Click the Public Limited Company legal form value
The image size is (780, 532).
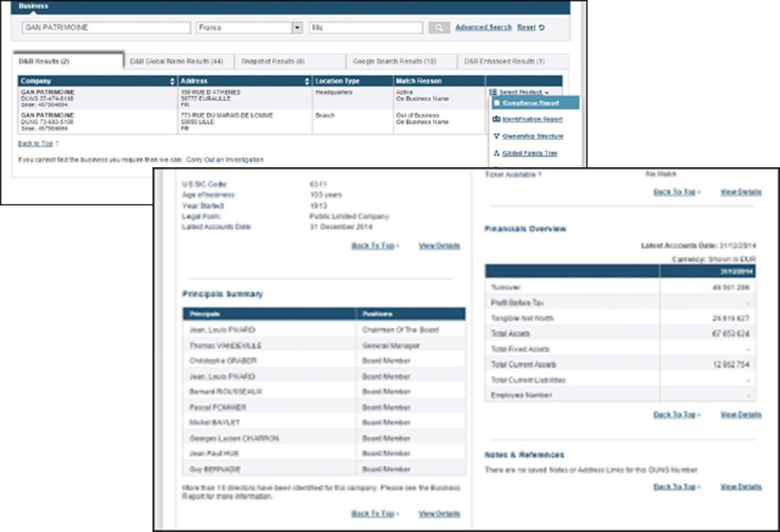coord(350,217)
